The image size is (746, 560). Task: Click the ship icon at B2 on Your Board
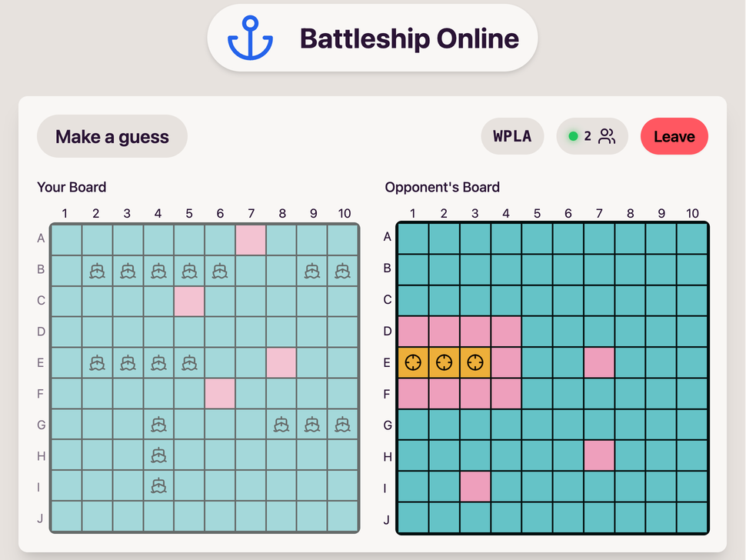click(x=97, y=271)
